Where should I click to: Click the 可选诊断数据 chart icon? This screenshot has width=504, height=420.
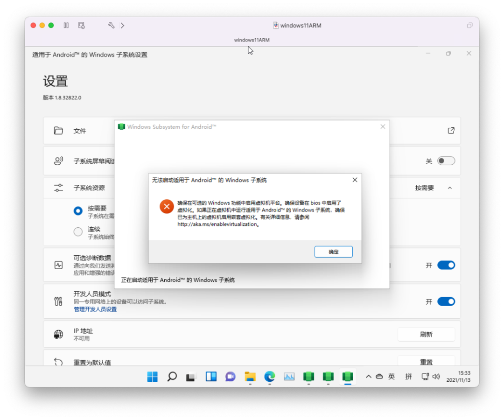[58, 265]
